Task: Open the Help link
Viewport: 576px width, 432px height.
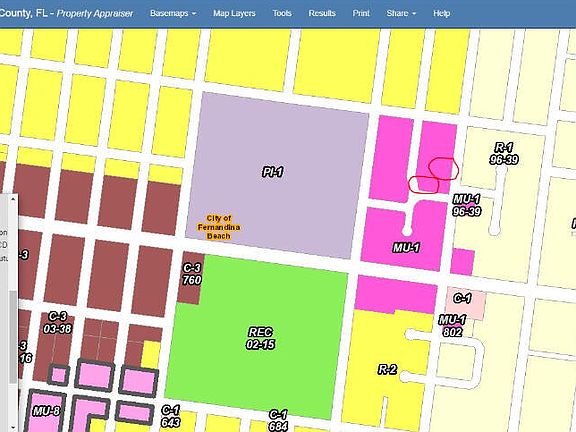Action: tap(442, 13)
